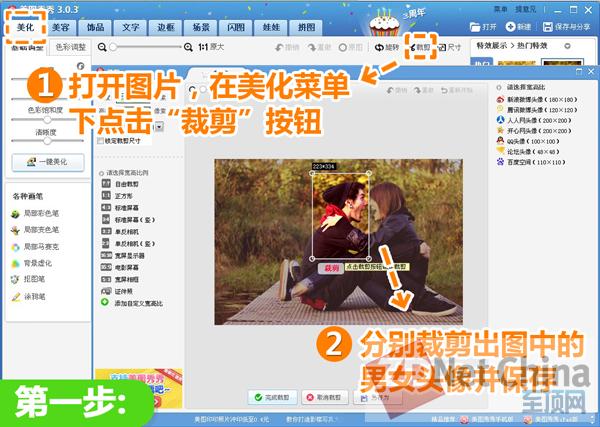600x427 pixels.
Task: Click the zoom level slider handle
Action: click(113, 47)
